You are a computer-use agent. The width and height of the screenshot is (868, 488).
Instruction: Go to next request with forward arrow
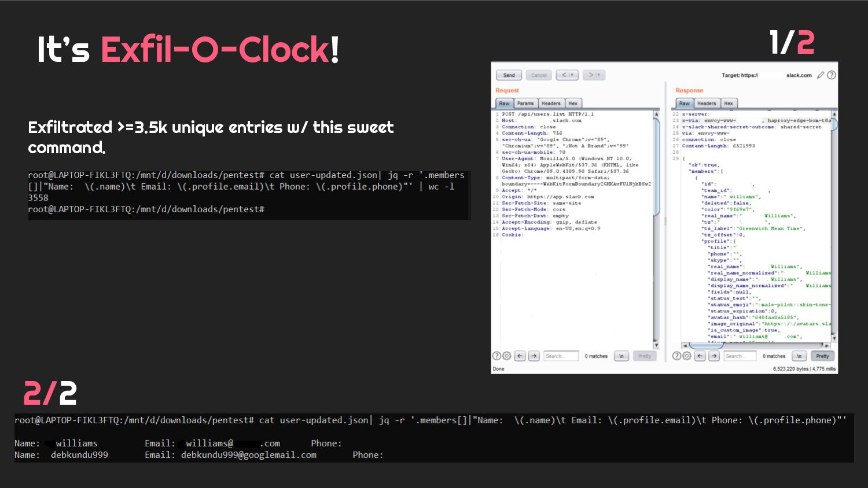click(x=590, y=75)
